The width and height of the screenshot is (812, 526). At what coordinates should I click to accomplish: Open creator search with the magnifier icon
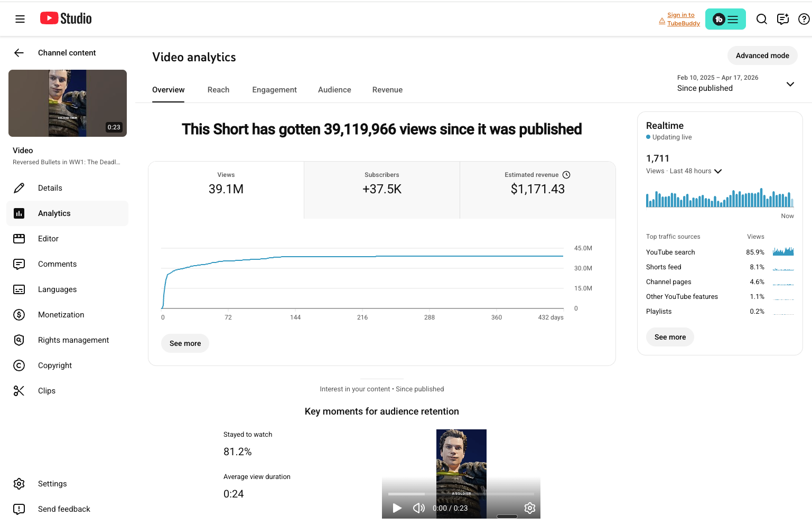pyautogui.click(x=762, y=19)
